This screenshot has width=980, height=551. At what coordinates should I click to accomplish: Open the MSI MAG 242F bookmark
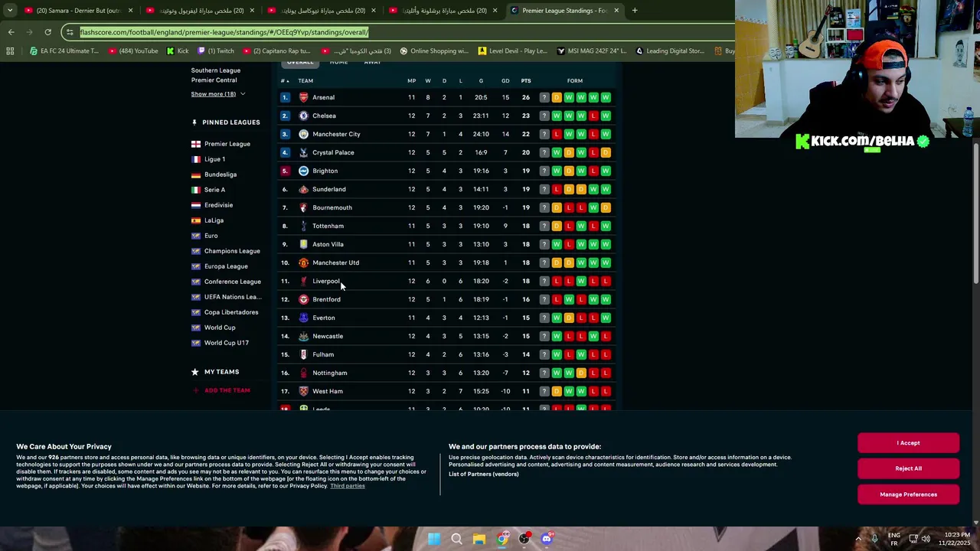pyautogui.click(x=592, y=51)
